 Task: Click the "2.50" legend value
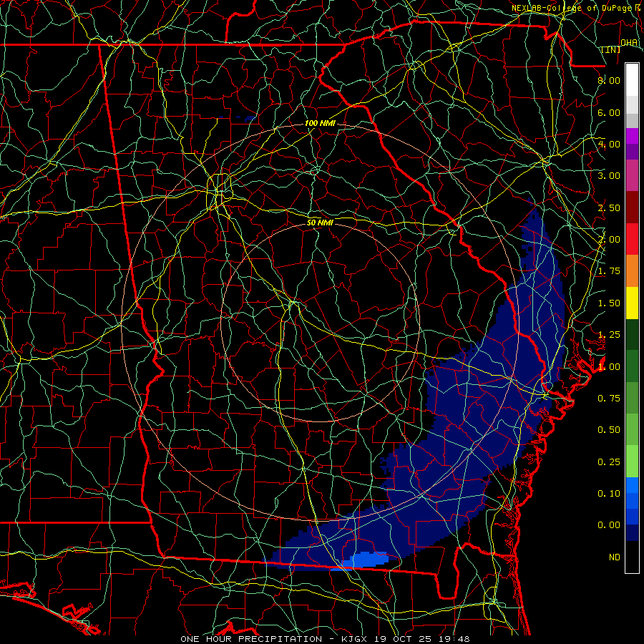(x=609, y=208)
